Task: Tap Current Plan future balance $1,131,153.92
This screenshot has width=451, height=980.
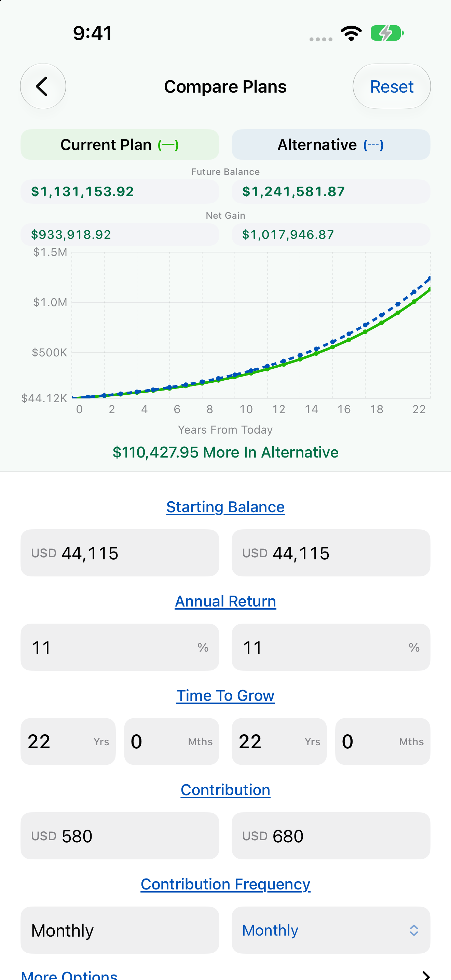Action: pyautogui.click(x=120, y=191)
